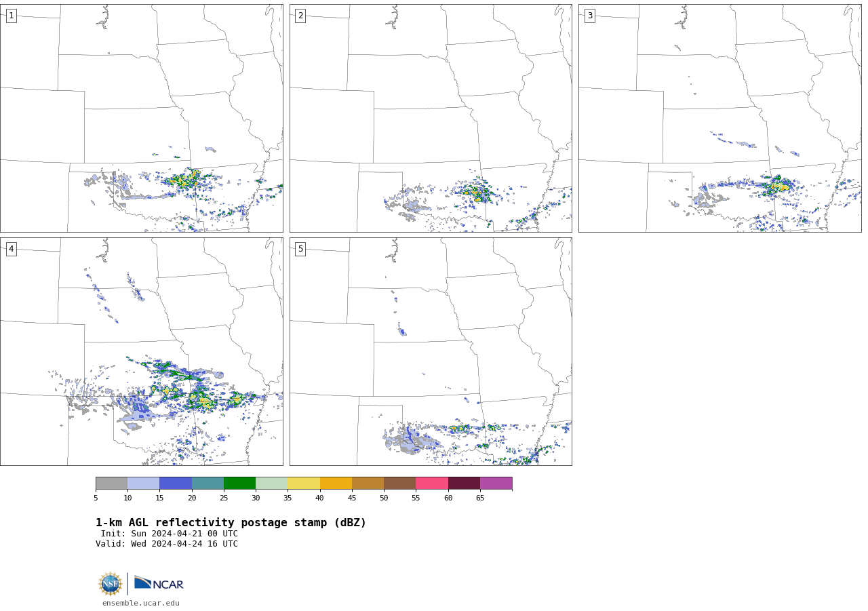This screenshot has width=868, height=611.
Task: Click the maroon 60-65 dBZ swatch
Action: (464, 484)
